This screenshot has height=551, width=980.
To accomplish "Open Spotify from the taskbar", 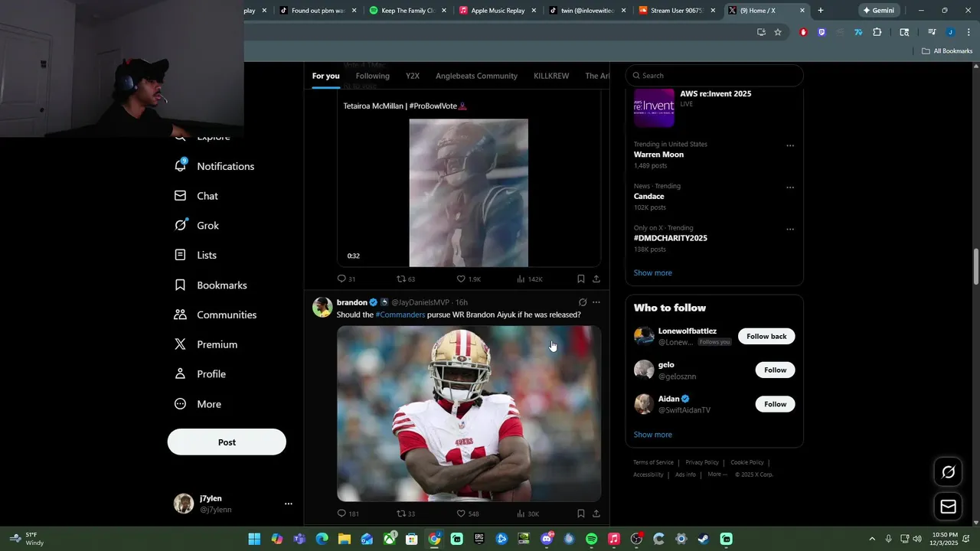I will [x=591, y=539].
